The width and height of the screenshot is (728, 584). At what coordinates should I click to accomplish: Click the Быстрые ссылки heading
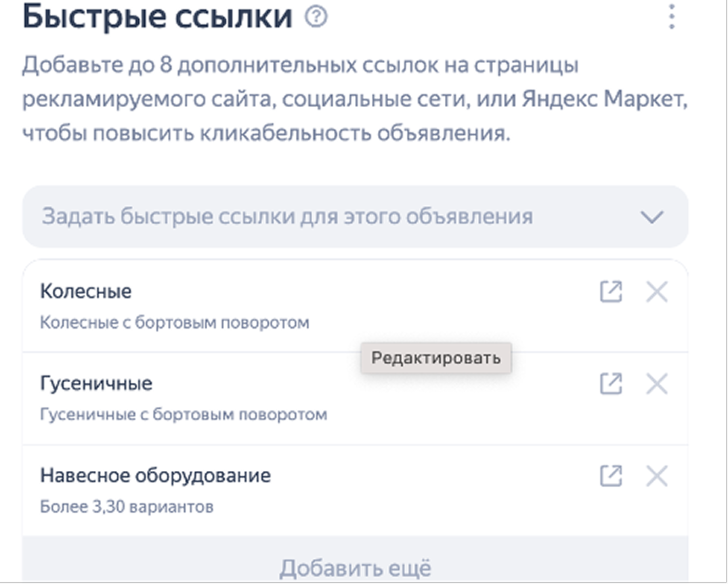point(157,17)
